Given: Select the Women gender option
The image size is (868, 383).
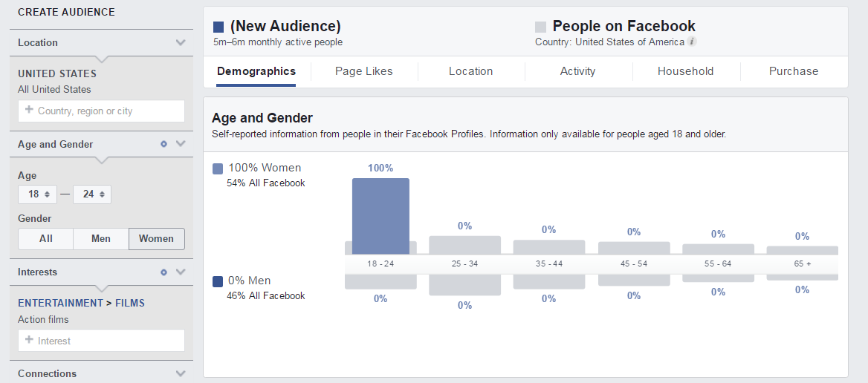Looking at the screenshot, I should 157,239.
